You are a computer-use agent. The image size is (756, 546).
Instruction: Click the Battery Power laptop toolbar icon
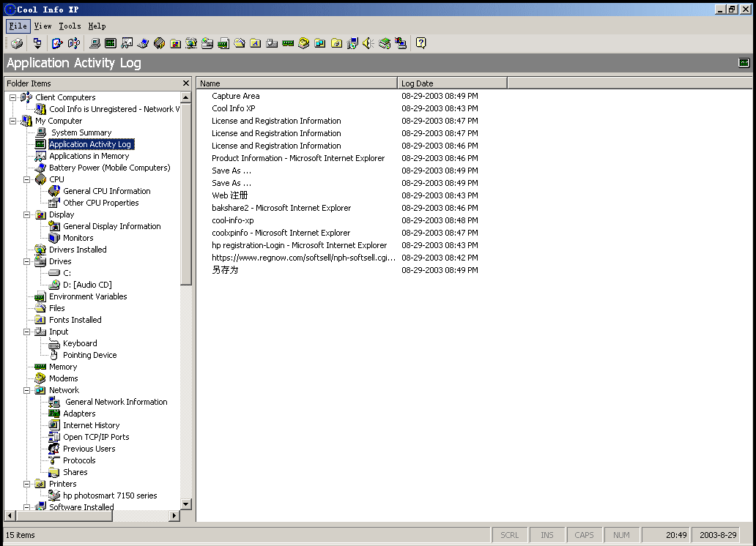pos(143,43)
